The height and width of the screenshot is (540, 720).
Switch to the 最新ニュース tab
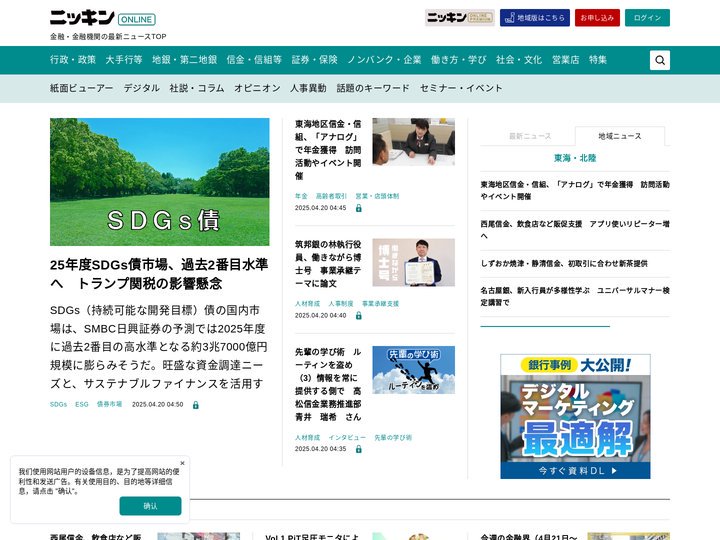[530, 136]
